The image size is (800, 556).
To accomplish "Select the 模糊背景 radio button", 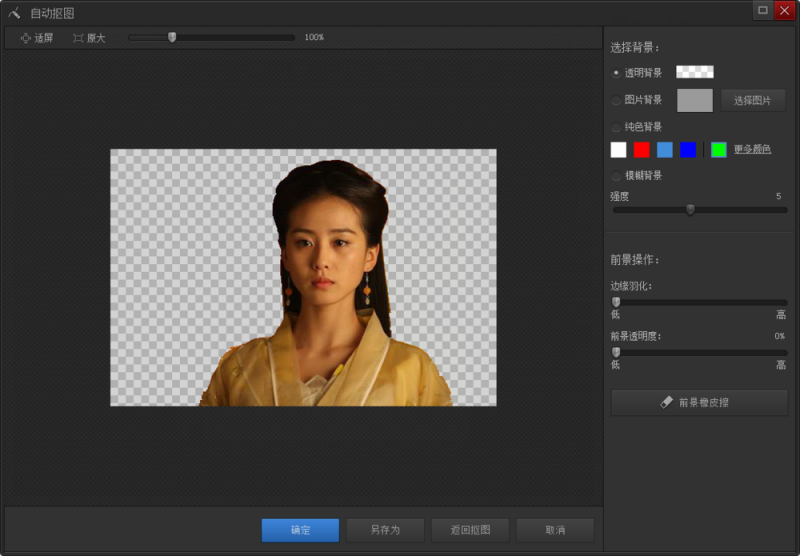I will [x=616, y=175].
